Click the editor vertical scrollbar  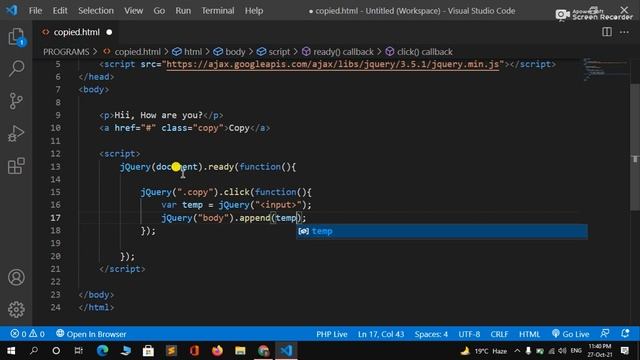[x=635, y=147]
